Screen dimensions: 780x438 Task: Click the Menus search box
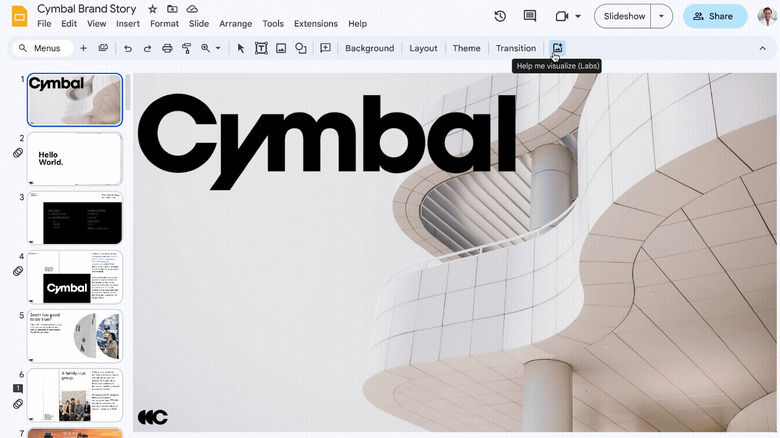coord(42,48)
